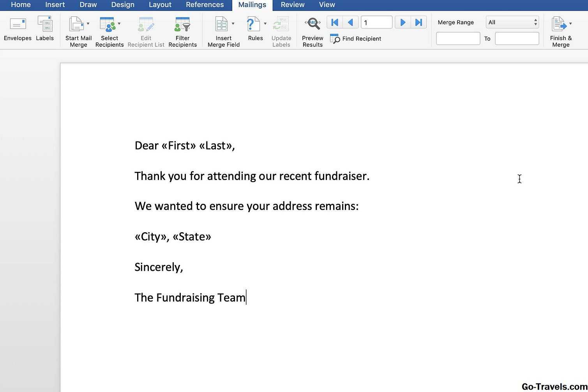This screenshot has width=588, height=392.
Task: Click the Merge Range 'To' end field
Action: (517, 39)
